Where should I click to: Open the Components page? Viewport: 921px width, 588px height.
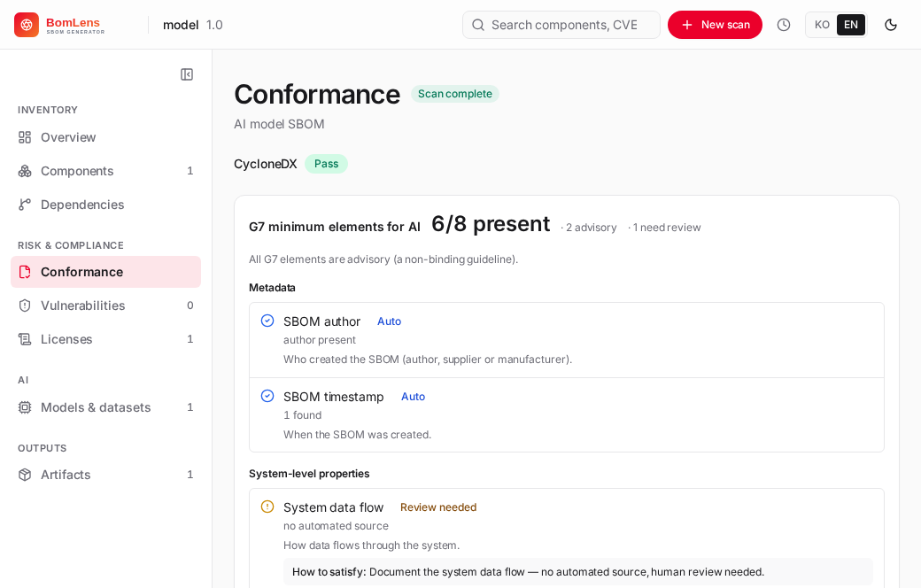[105, 171]
